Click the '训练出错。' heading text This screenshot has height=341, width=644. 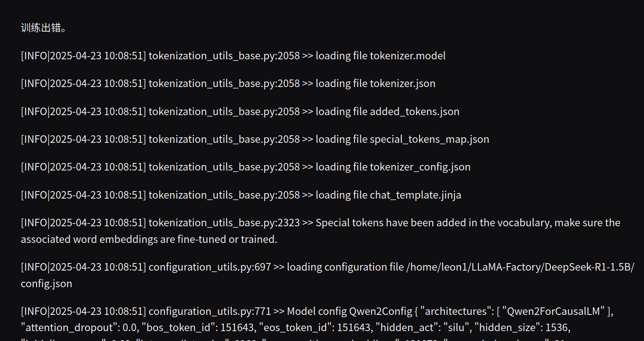coord(43,28)
